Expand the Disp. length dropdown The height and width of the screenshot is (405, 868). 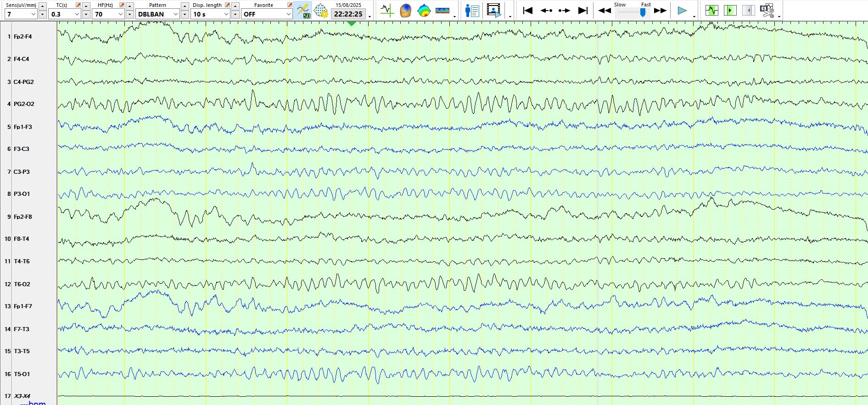226,14
